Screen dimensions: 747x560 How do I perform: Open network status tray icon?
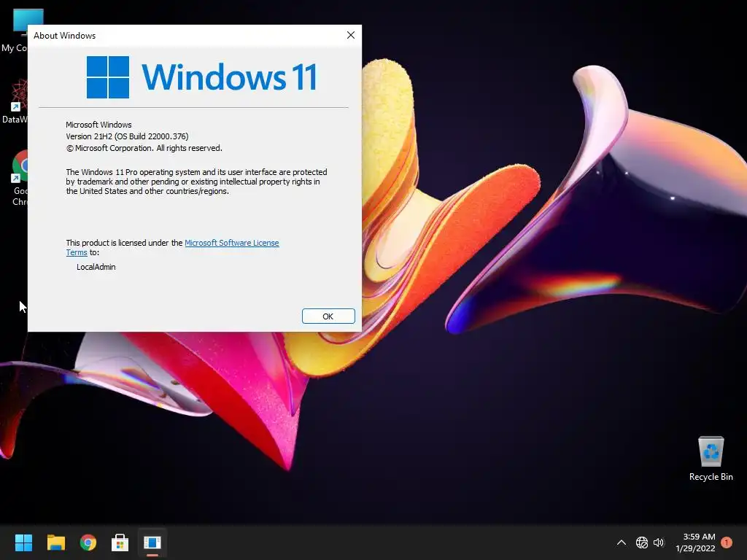[642, 542]
